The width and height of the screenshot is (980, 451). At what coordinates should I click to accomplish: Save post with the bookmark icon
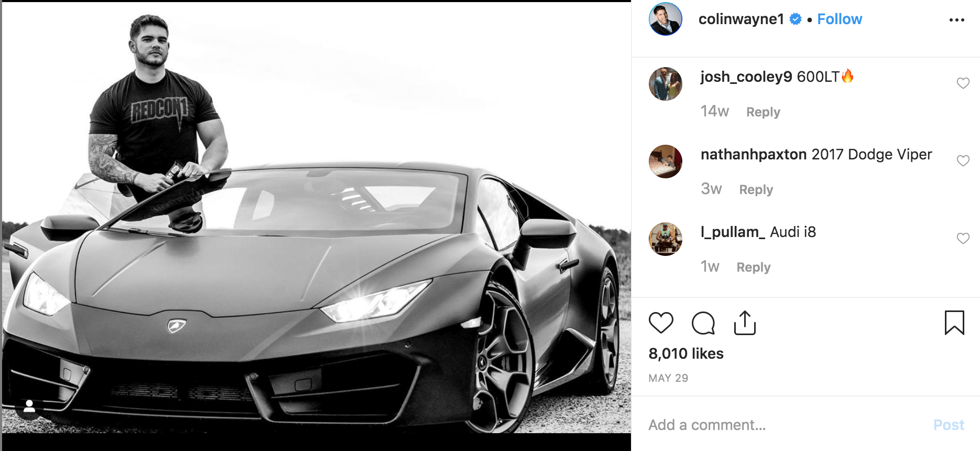click(954, 323)
